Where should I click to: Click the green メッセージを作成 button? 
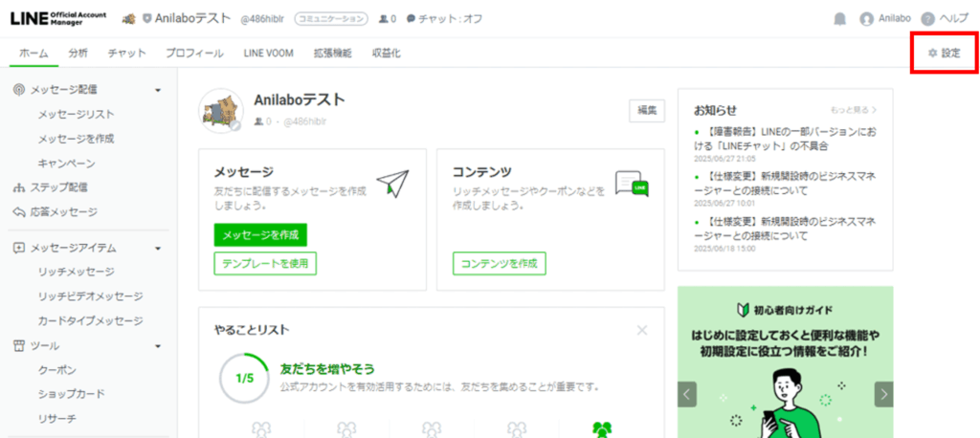pos(260,234)
